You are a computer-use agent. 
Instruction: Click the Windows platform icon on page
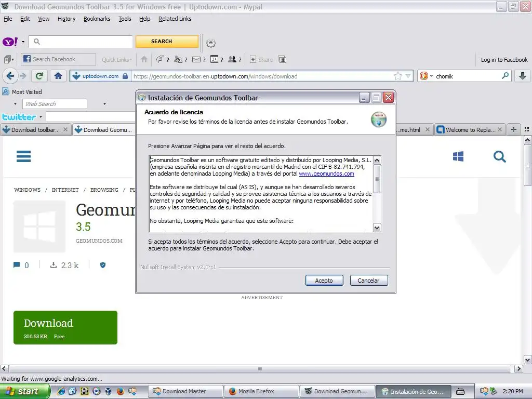click(x=458, y=156)
